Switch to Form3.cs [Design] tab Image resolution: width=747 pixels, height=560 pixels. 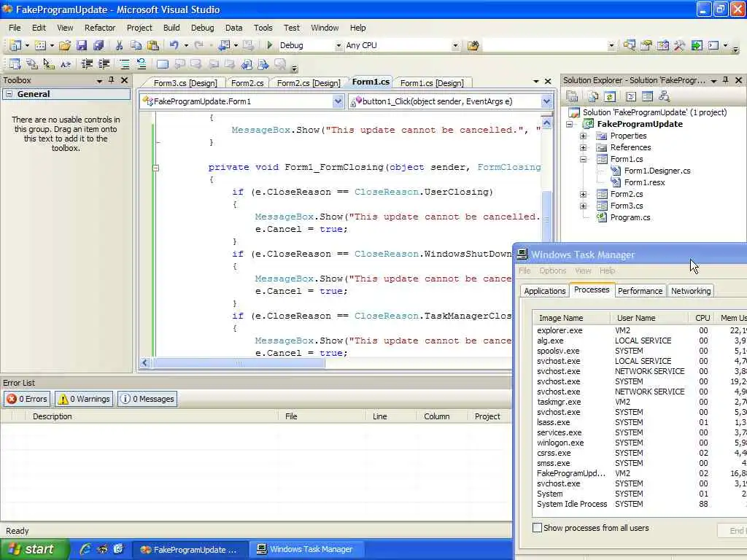185,83
